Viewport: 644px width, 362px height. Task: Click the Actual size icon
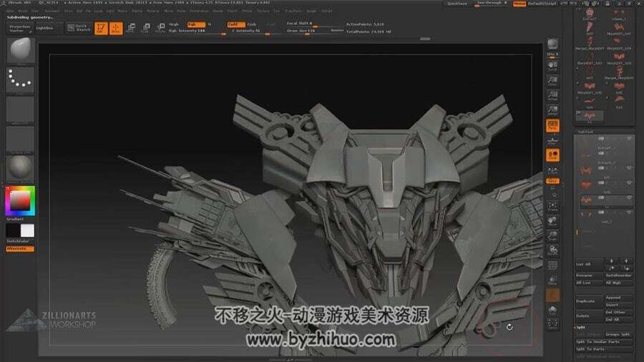(552, 96)
